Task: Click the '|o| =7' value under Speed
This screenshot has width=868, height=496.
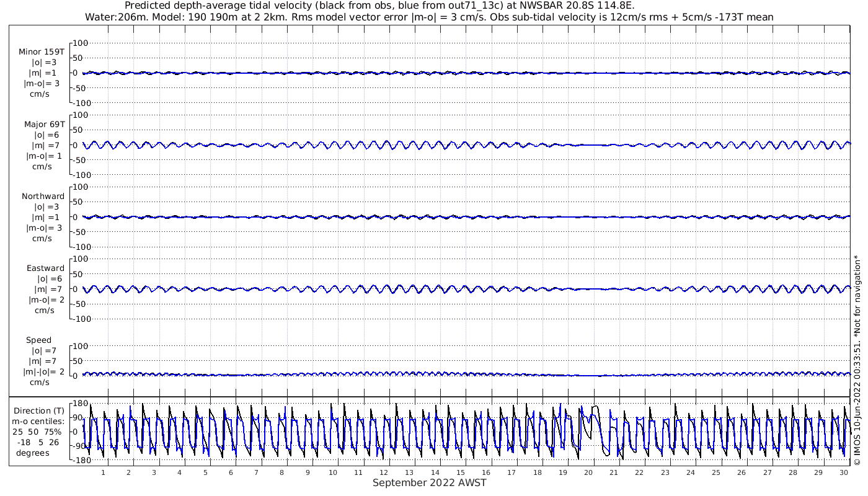Action: coord(43,350)
